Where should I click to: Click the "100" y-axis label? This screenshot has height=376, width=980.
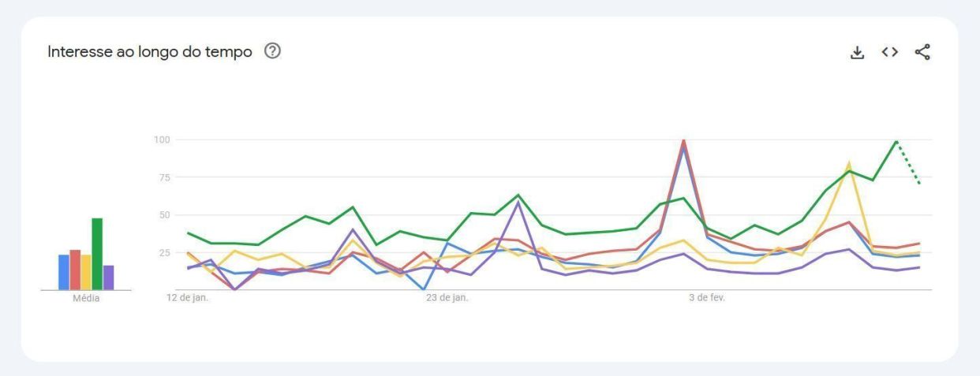click(x=163, y=140)
